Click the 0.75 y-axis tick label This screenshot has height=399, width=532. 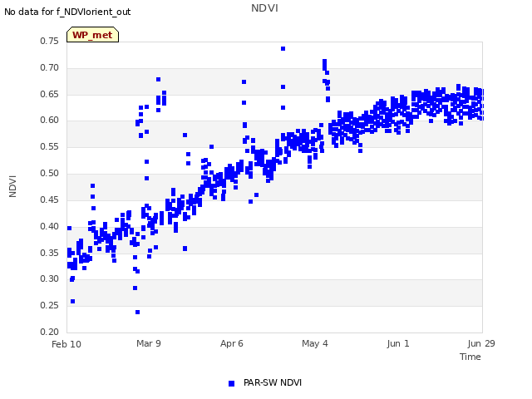click(x=49, y=41)
